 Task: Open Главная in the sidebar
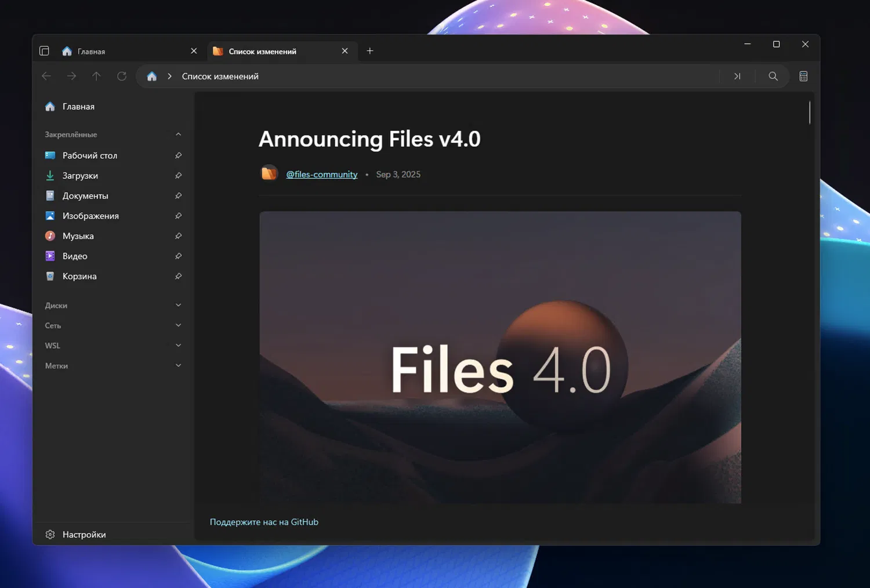click(x=113, y=107)
